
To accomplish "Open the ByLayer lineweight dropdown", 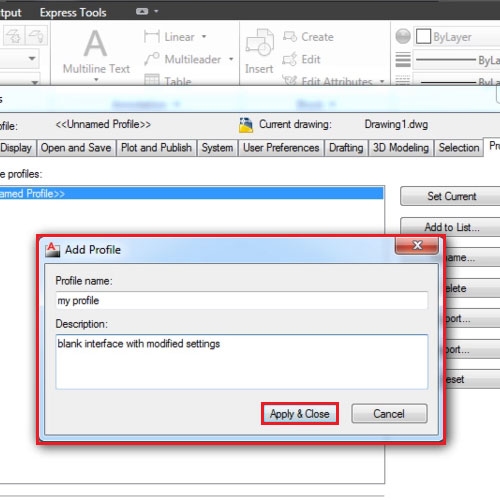I will [x=456, y=60].
